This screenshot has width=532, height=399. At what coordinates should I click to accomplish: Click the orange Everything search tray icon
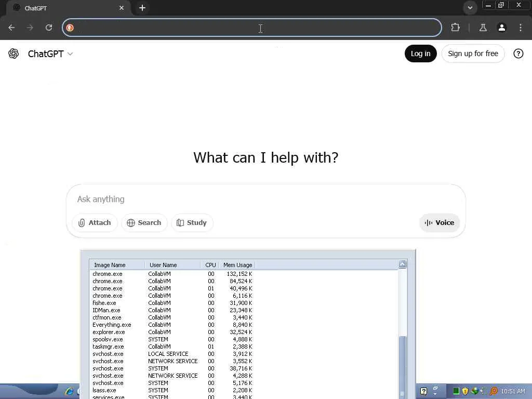tap(494, 391)
